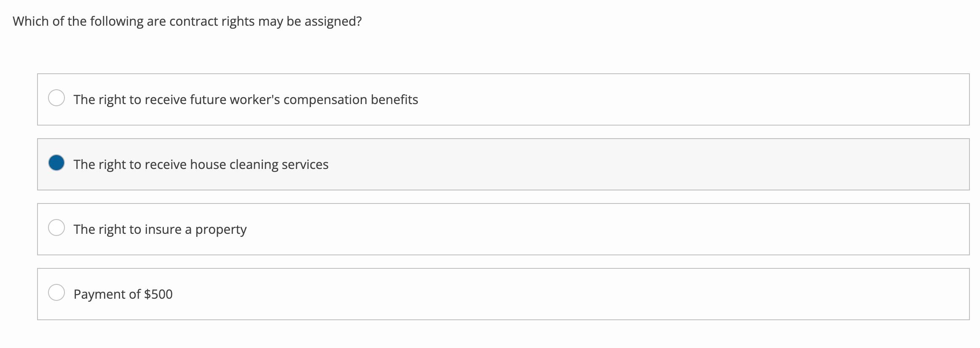Click the word 'benefits' in the first option
The image size is (980, 348).
click(x=394, y=100)
